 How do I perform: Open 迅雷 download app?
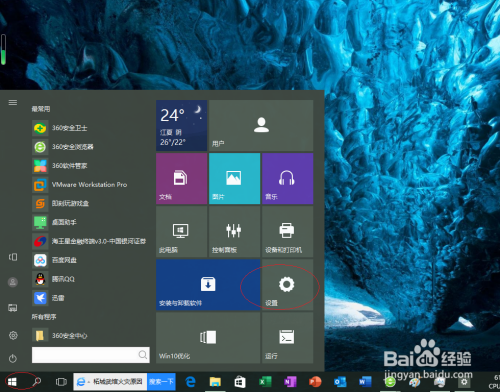tap(90, 298)
